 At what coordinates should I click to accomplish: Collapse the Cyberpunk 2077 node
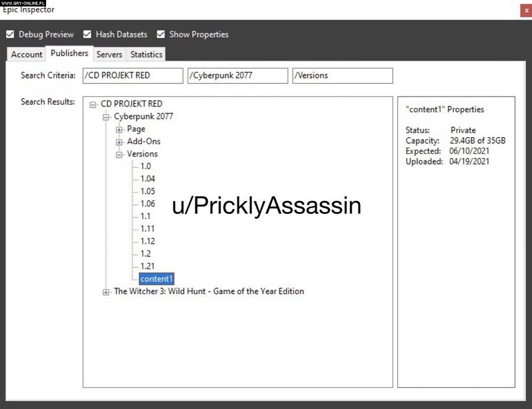click(x=106, y=117)
